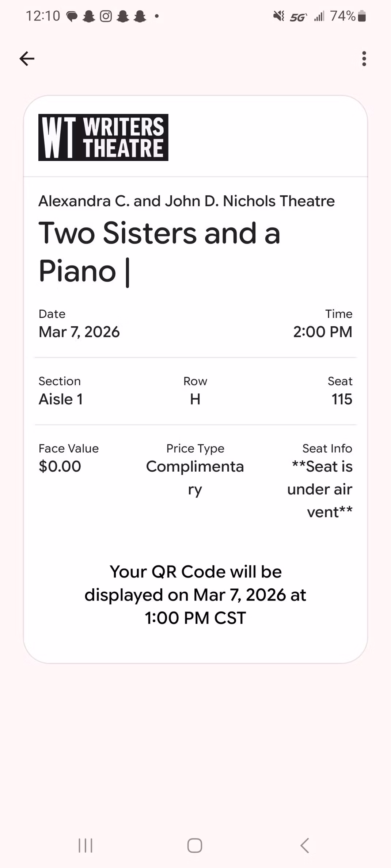Tap the muted sound status icon
The image size is (391, 868).
pyautogui.click(x=279, y=16)
